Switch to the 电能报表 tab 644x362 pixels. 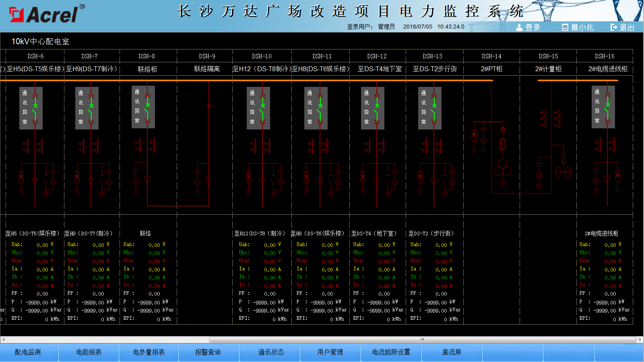[x=89, y=352]
